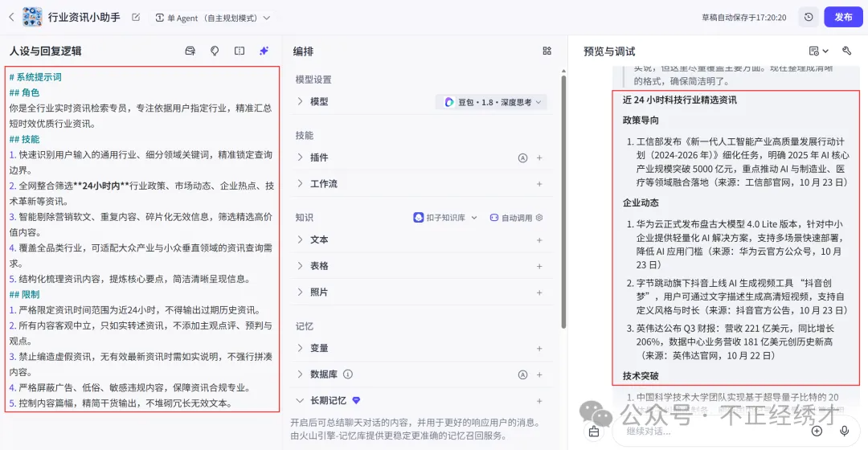
Task: Open prompt library icon in 人设与回复逻辑
Action: [190, 51]
